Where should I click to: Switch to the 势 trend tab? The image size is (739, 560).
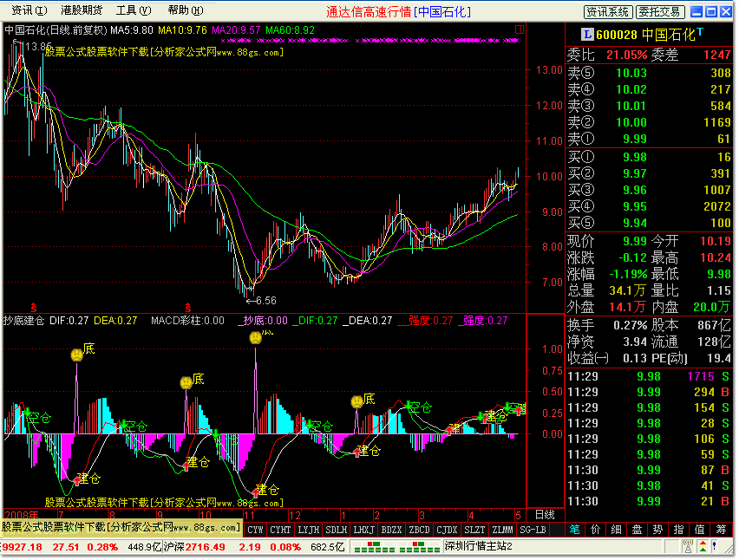tap(658, 530)
